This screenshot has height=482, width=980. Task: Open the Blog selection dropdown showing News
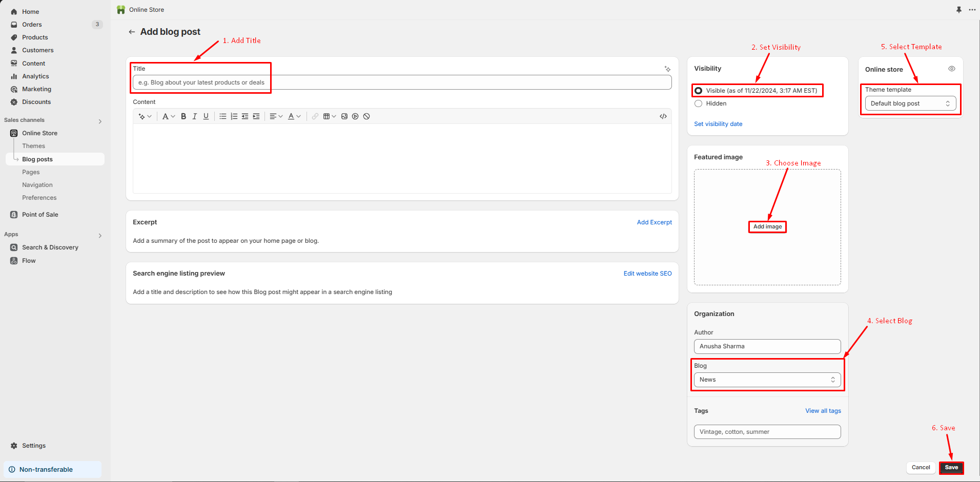coord(767,380)
